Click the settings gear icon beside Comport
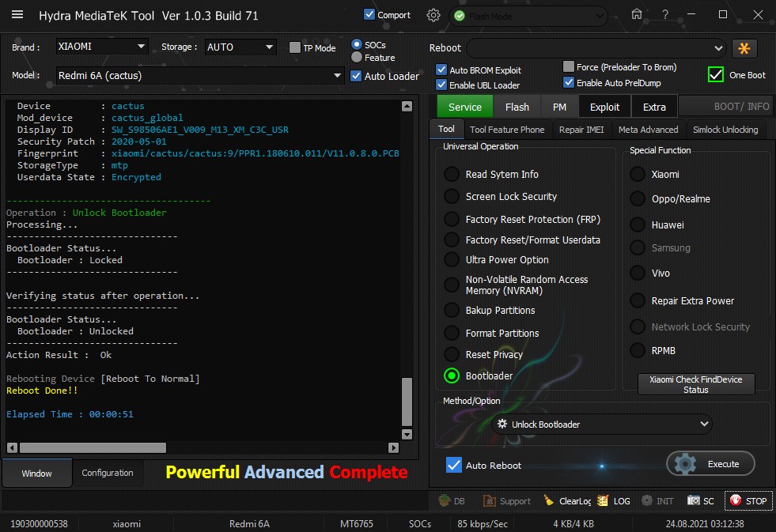Screen dimensions: 776x532 (433, 15)
